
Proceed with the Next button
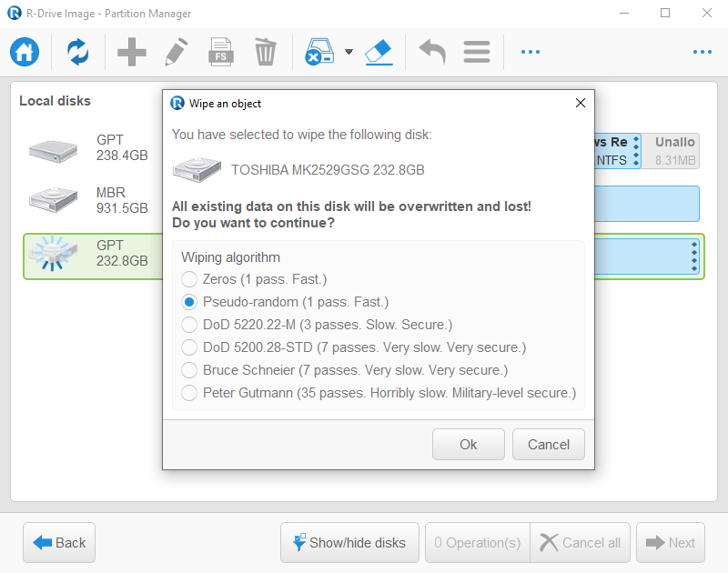tap(671, 542)
